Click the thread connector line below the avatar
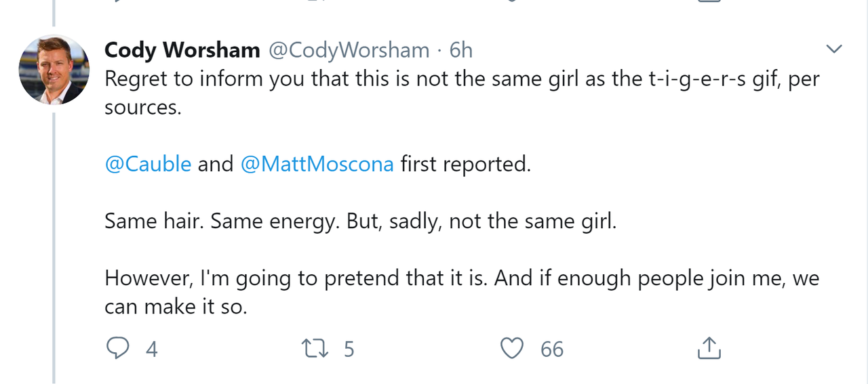 tap(54, 244)
